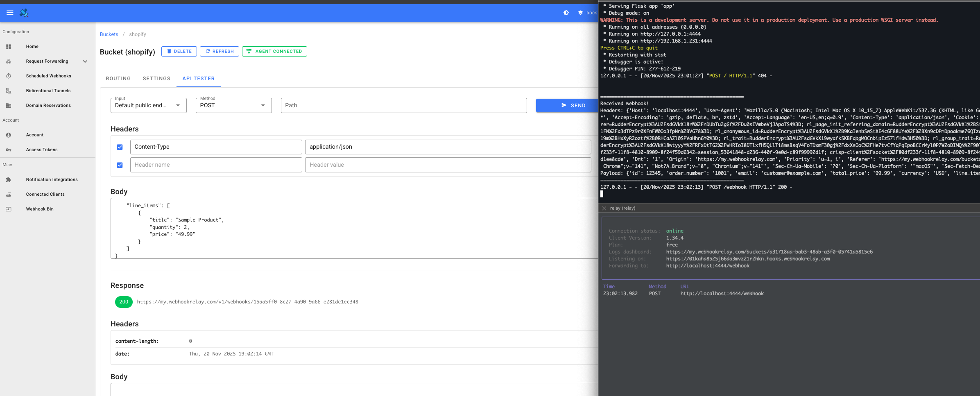Open the Access Tokens key icon
This screenshot has height=396, width=980.
click(x=9, y=149)
